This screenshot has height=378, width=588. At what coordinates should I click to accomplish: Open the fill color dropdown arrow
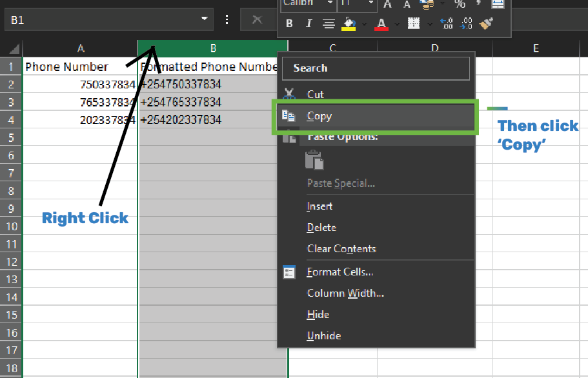click(x=364, y=25)
